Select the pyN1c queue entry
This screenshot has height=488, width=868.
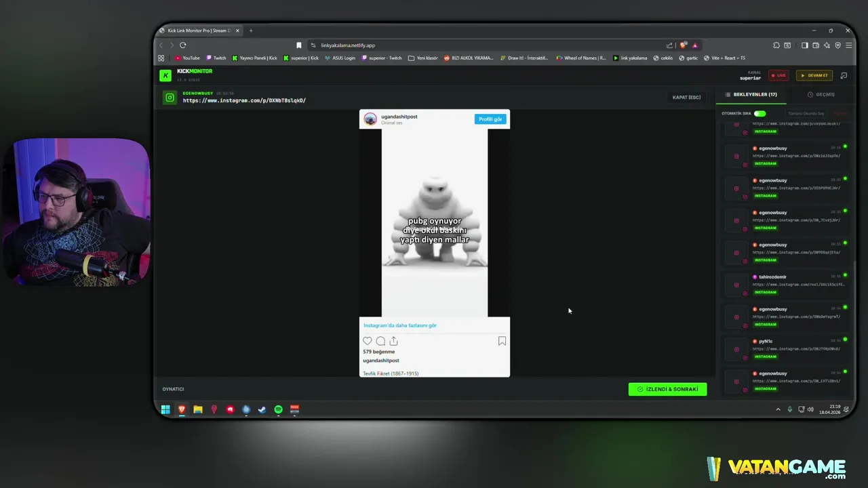(785, 349)
